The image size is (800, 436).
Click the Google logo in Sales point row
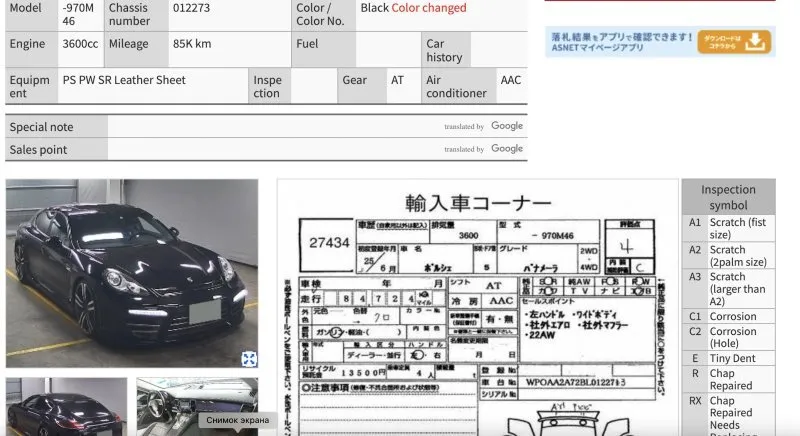pos(506,148)
